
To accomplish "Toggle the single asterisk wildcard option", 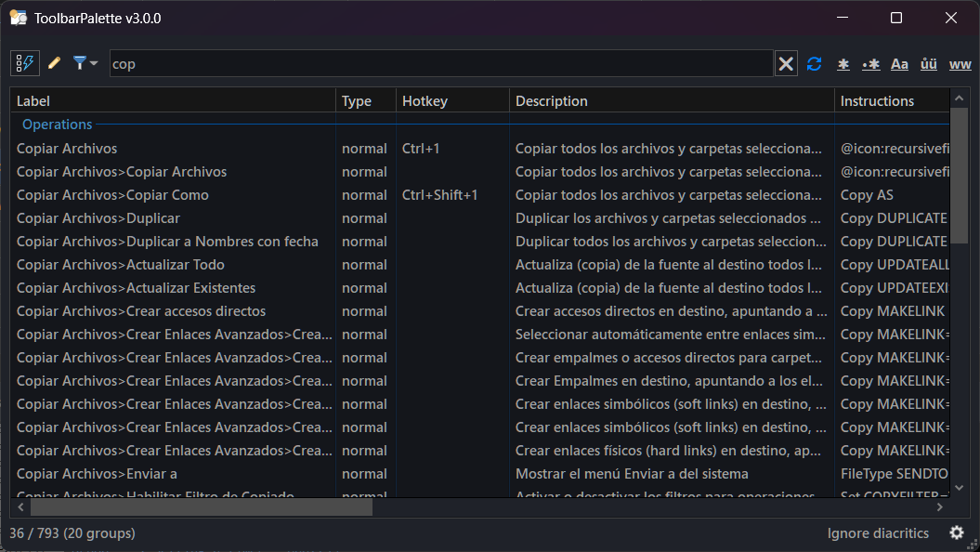I will click(x=843, y=64).
